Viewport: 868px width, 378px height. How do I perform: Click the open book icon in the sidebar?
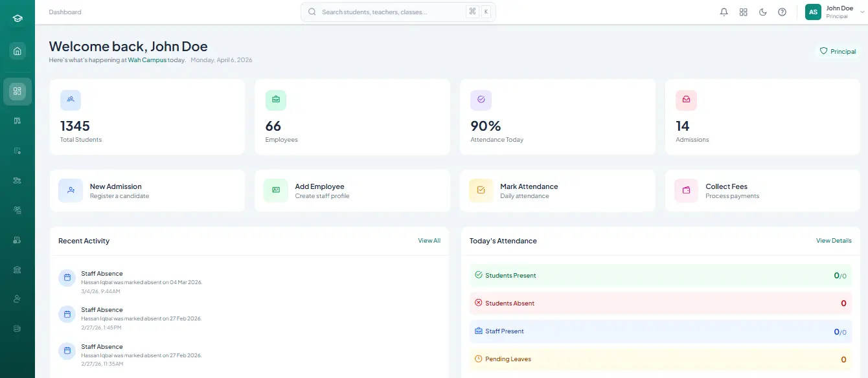[17, 121]
